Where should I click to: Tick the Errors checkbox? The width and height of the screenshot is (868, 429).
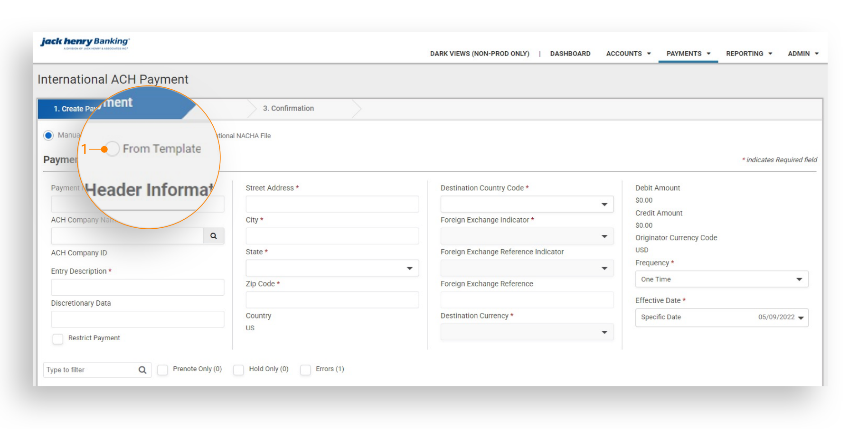coord(306,370)
